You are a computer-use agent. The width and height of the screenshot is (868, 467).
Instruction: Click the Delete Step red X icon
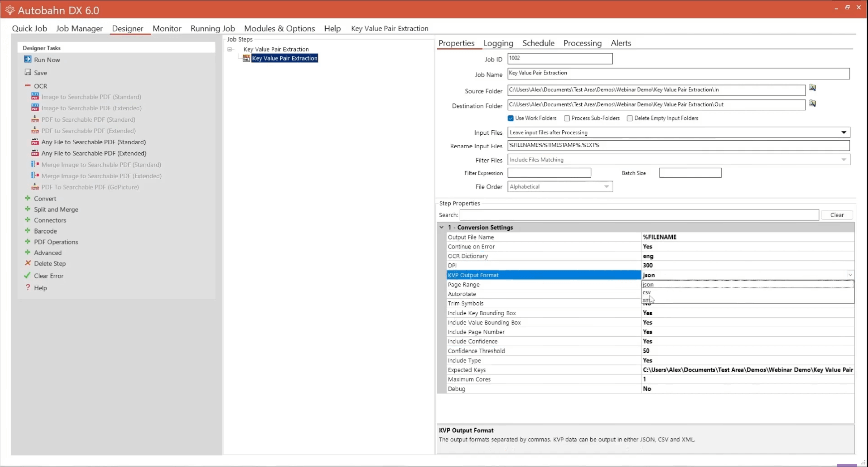[x=28, y=263]
